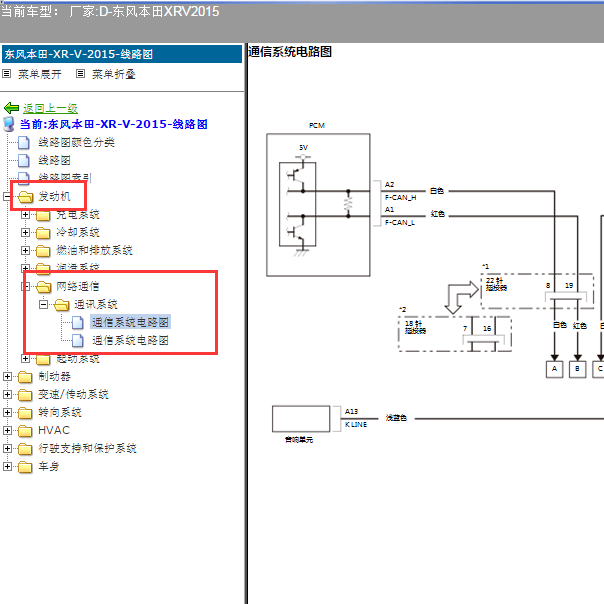604x604 pixels.
Task: Open the second, unhighlighted 通信系统电路图 entry
Action: click(x=130, y=340)
